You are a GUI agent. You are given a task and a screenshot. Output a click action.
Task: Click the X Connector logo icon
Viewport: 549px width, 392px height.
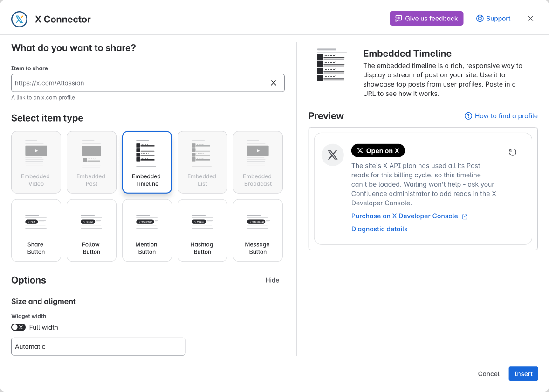[19, 19]
